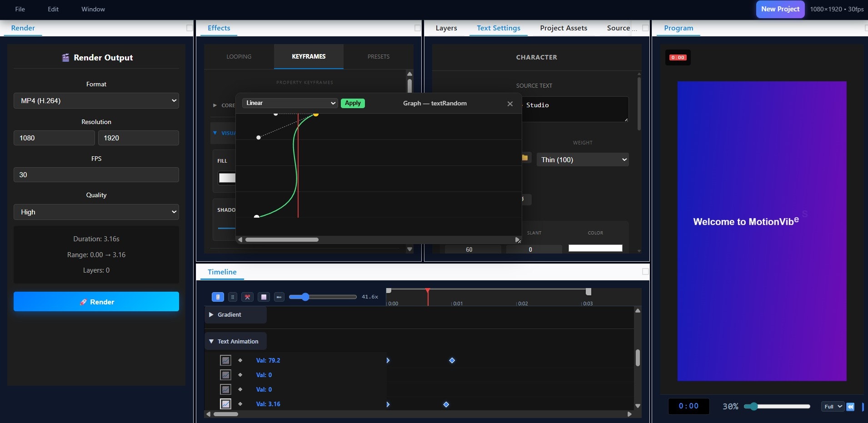The height and width of the screenshot is (423, 868).
Task: Switch to the PRESETS tab
Action: pyautogui.click(x=379, y=57)
